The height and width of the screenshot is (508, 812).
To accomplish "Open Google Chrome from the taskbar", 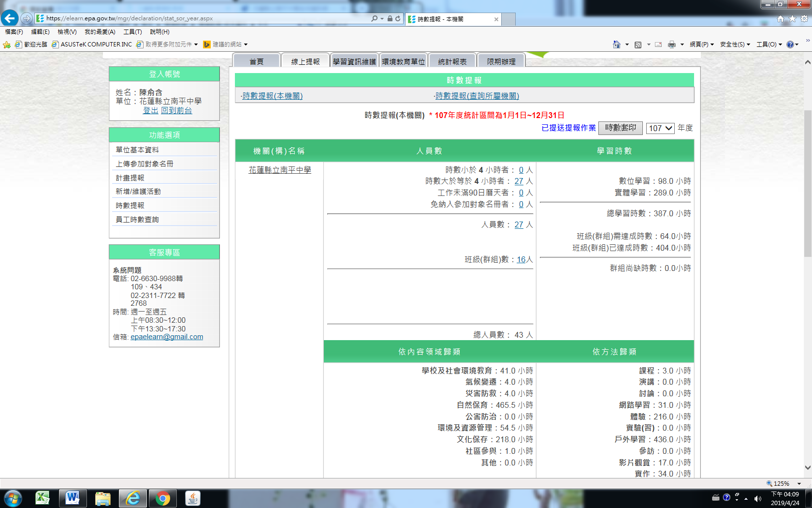I will (163, 498).
